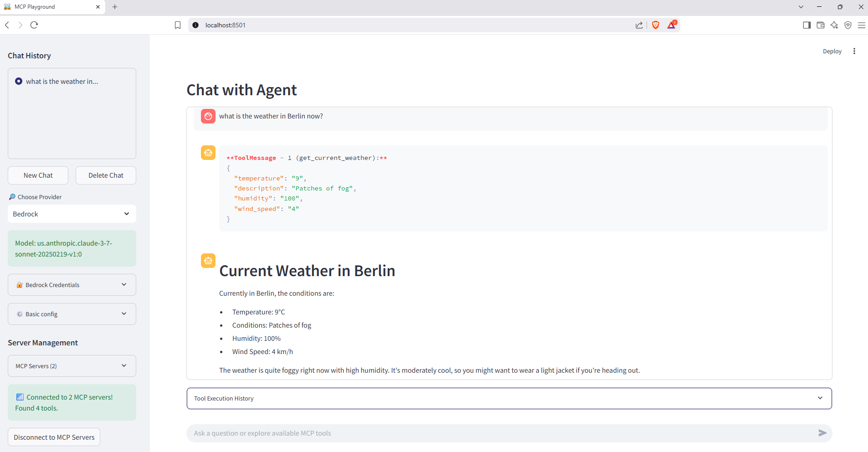Image resolution: width=868 pixels, height=452 pixels.
Task: Expand the Bedrock Credentials section
Action: 72,285
